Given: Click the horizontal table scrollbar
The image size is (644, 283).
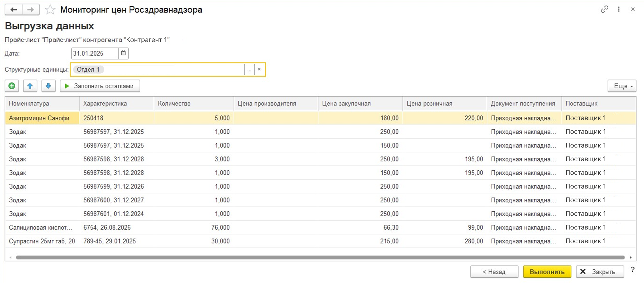Looking at the screenshot, I should (320, 257).
